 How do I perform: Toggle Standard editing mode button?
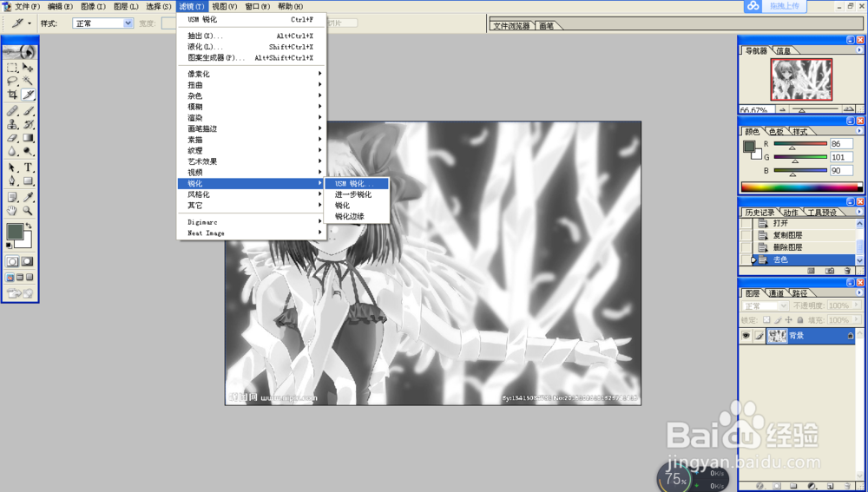[x=12, y=261]
